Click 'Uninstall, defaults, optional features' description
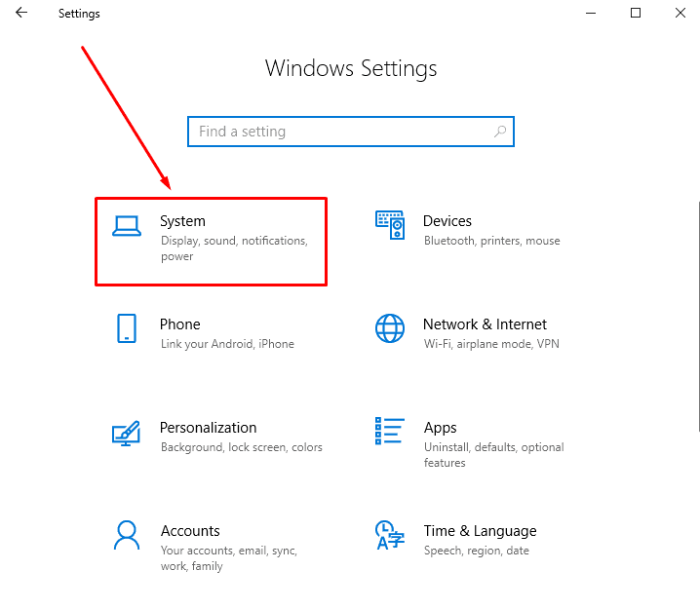The width and height of the screenshot is (700, 609). click(x=493, y=455)
